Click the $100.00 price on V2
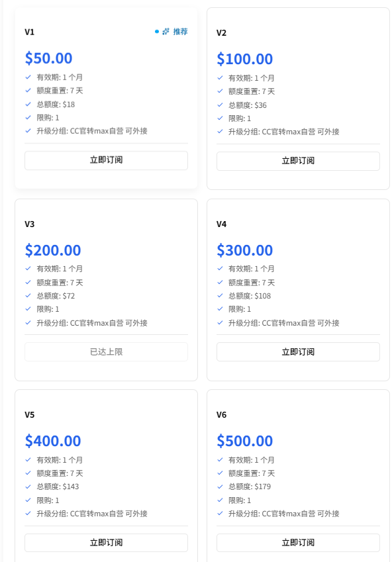This screenshot has height=562, width=392. 244,59
